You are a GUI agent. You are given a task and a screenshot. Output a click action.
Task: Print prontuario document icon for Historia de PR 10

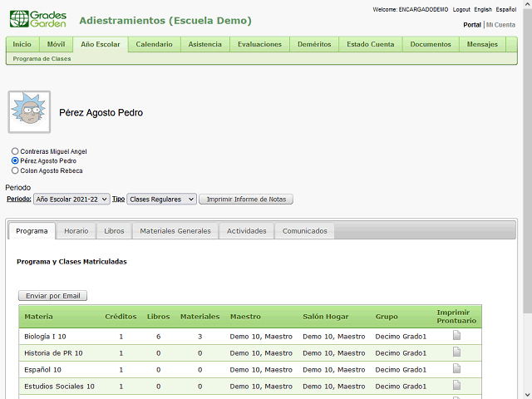click(x=456, y=352)
